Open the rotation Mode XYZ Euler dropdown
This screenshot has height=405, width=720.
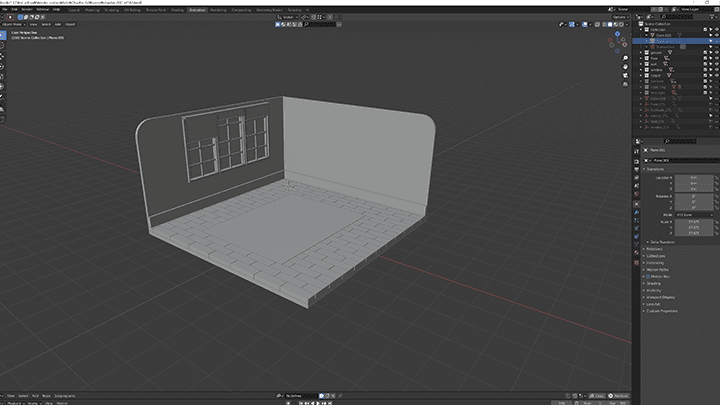[694, 215]
